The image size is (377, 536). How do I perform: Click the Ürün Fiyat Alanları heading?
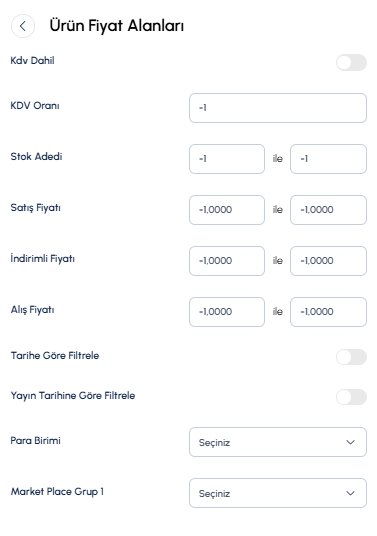[x=117, y=26]
